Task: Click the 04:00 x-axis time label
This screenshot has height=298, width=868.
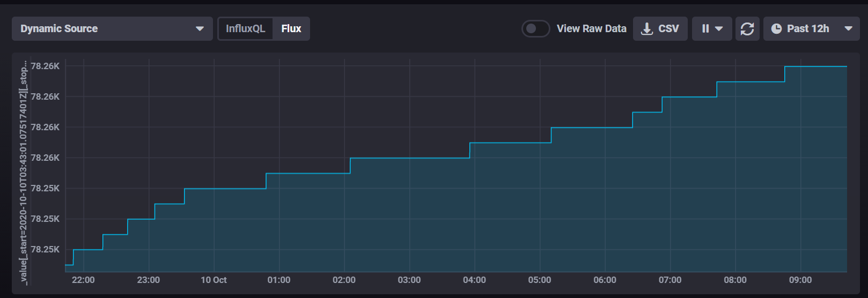Action: click(474, 280)
